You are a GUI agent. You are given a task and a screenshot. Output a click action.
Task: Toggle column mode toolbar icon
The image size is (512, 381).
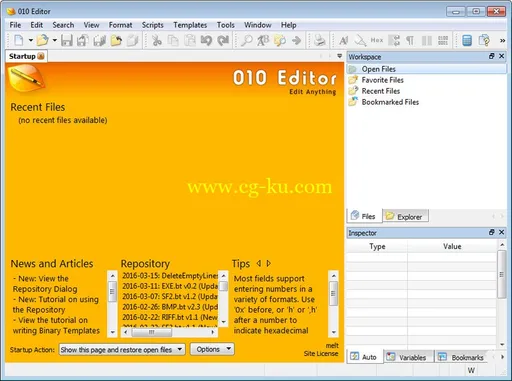427,40
